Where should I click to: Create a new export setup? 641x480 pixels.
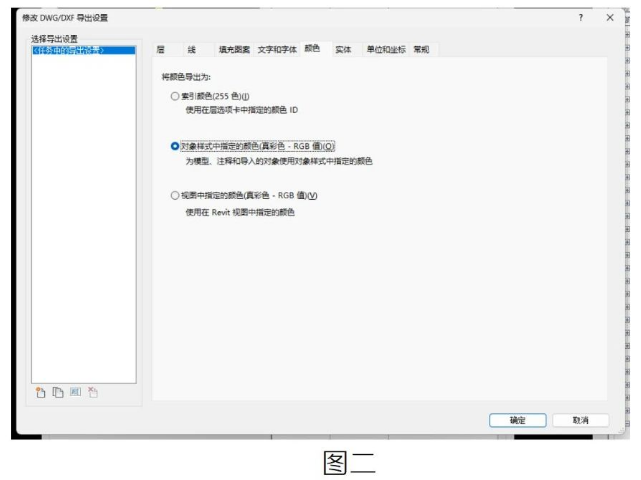click(40, 393)
